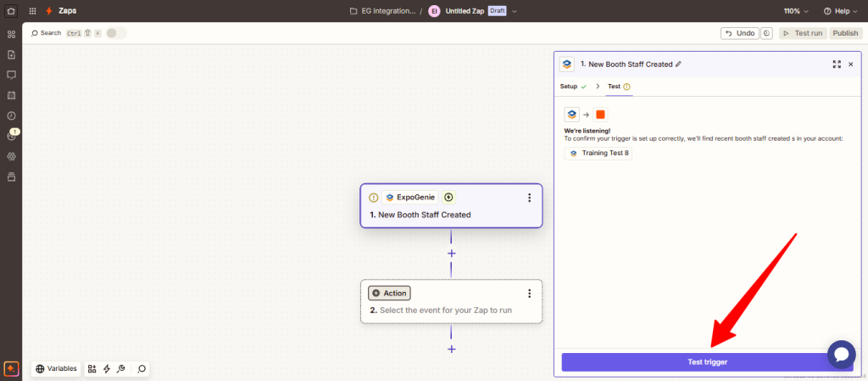Screen dimensions: 868x381
Task: Click the expand panel fullscreen icon
Action: (837, 64)
